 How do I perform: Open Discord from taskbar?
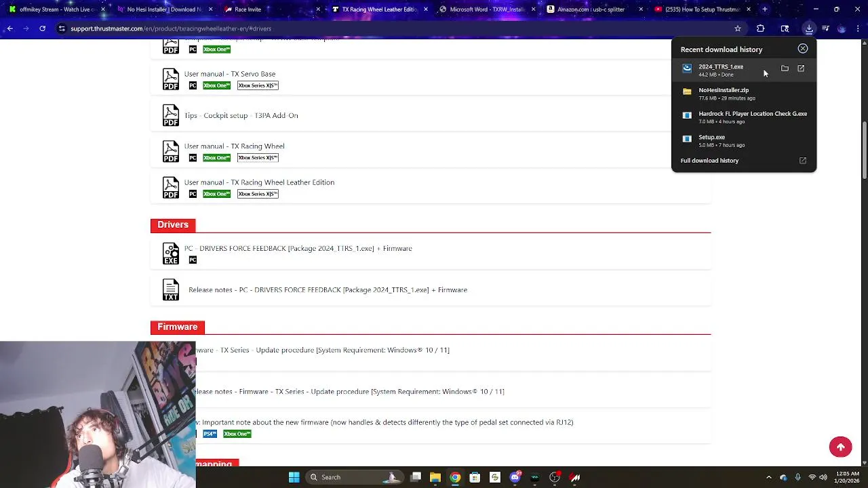[x=515, y=477]
